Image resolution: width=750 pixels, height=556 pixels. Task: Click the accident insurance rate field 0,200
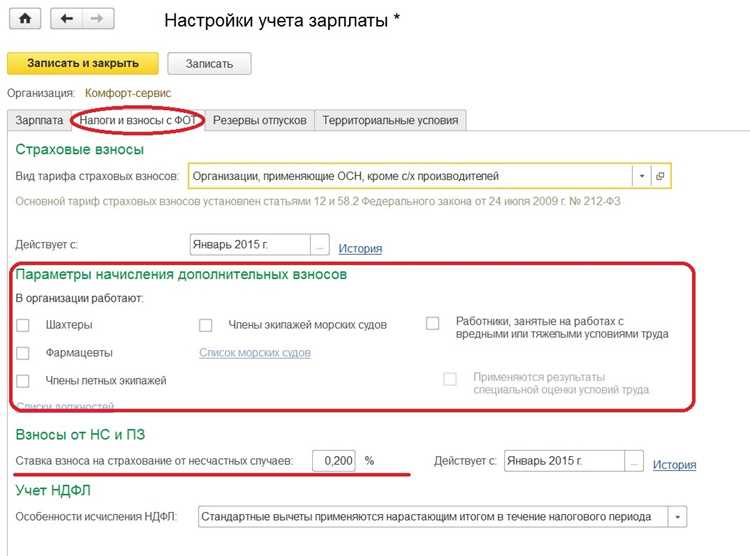334,461
